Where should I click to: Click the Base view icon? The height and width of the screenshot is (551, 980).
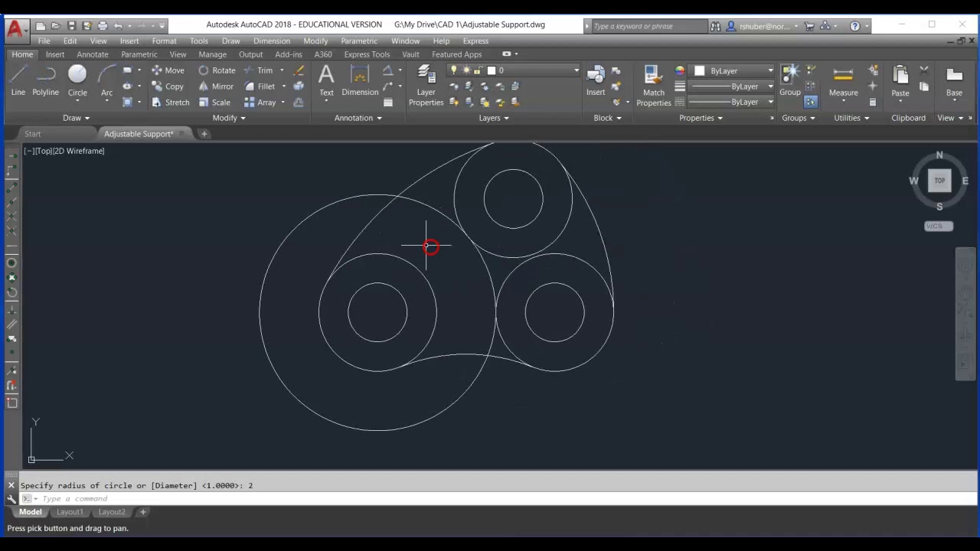pyautogui.click(x=954, y=80)
